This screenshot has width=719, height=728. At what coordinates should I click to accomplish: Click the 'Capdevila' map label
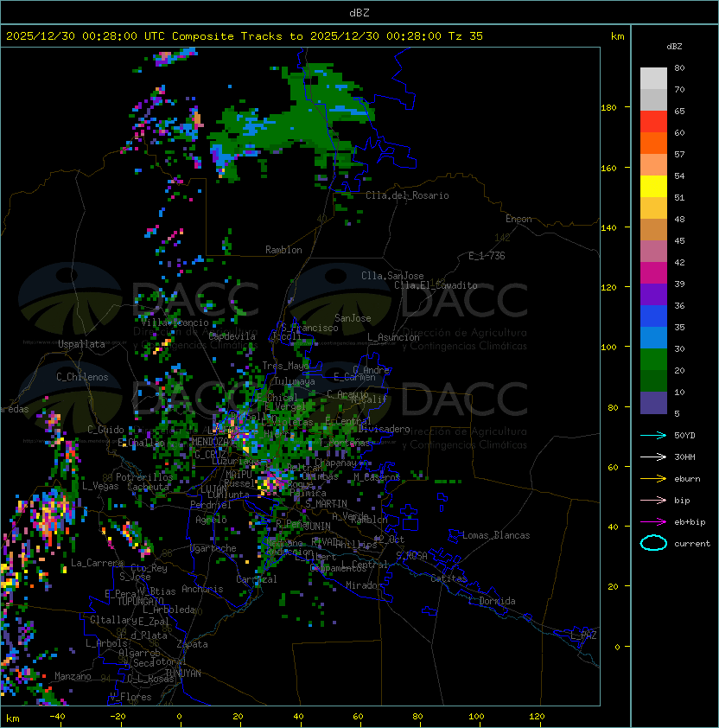[x=232, y=336]
